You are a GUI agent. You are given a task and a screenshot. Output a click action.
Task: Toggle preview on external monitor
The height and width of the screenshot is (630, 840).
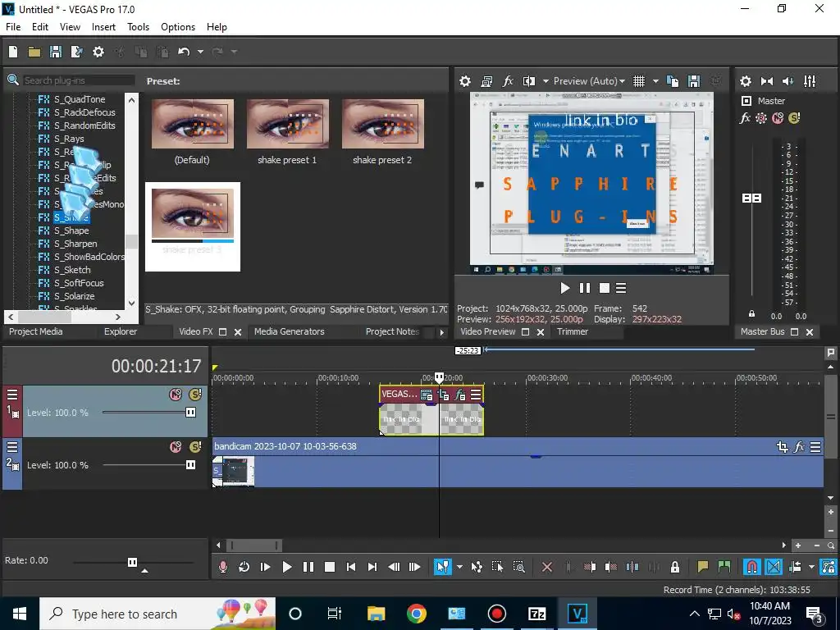coord(486,81)
